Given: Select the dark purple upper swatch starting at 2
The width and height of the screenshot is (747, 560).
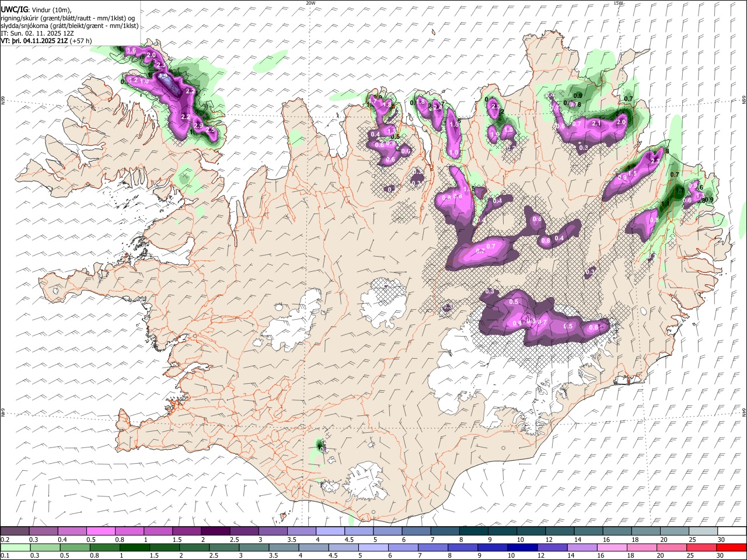Looking at the screenshot, I should [x=215, y=531].
